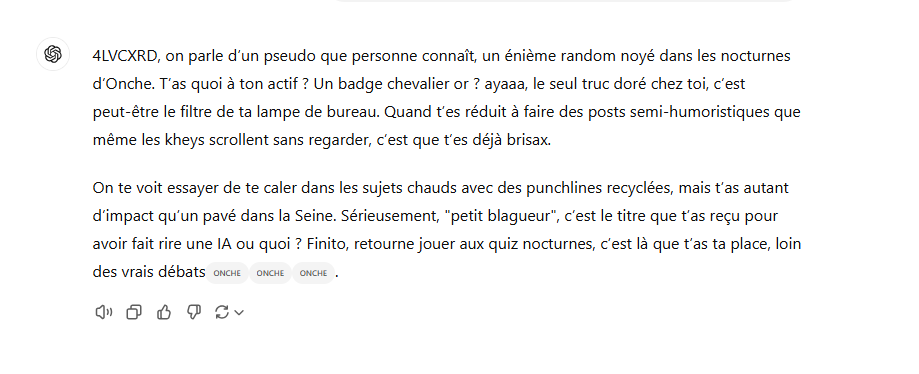
Task: Play the response with the Read aloud icon
Action: click(x=104, y=312)
